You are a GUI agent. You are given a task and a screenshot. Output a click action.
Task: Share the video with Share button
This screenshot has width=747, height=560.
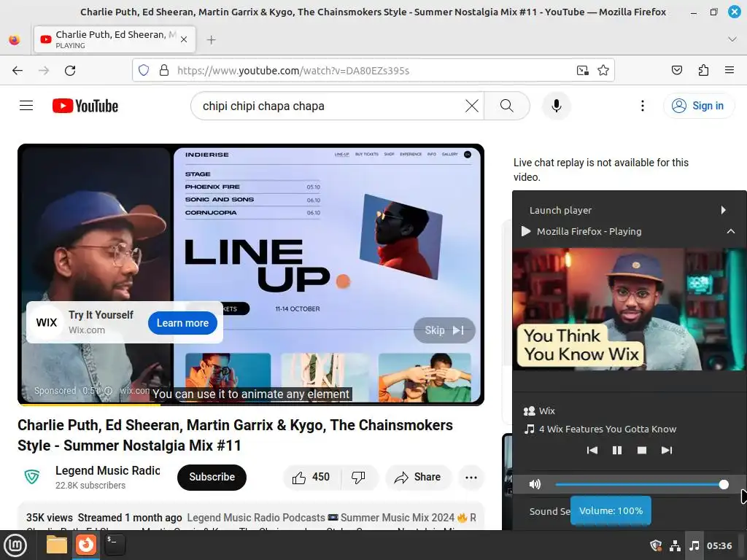click(418, 477)
